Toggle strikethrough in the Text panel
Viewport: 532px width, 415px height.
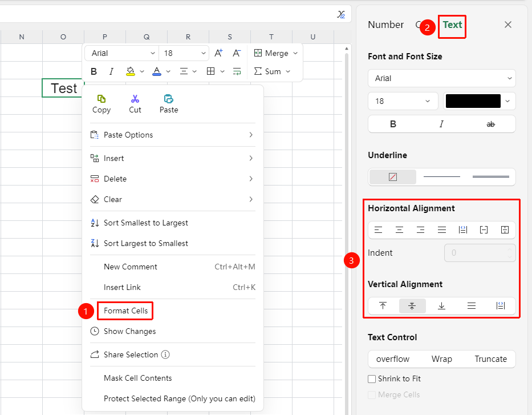pos(490,124)
